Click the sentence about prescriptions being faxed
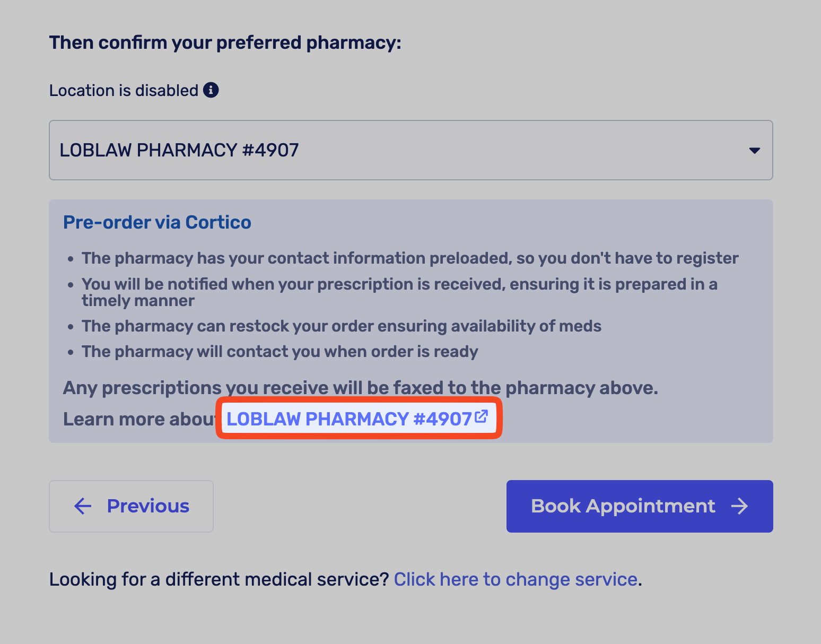 (360, 388)
